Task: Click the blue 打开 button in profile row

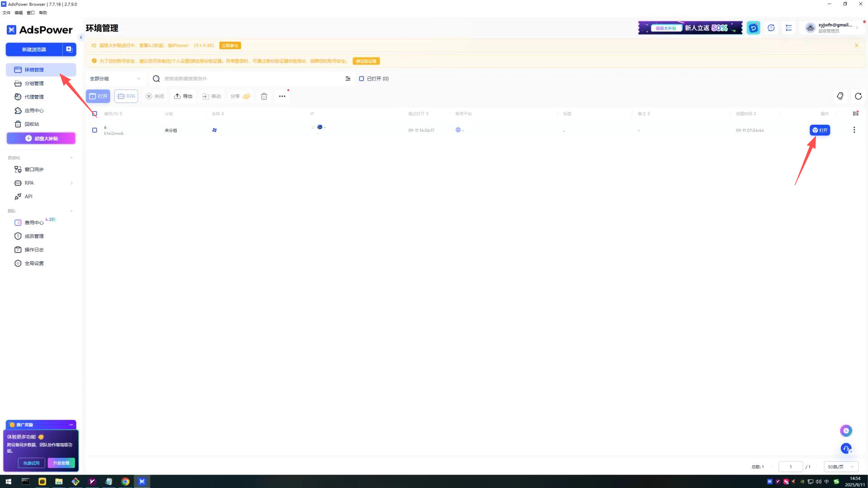Action: click(x=819, y=130)
